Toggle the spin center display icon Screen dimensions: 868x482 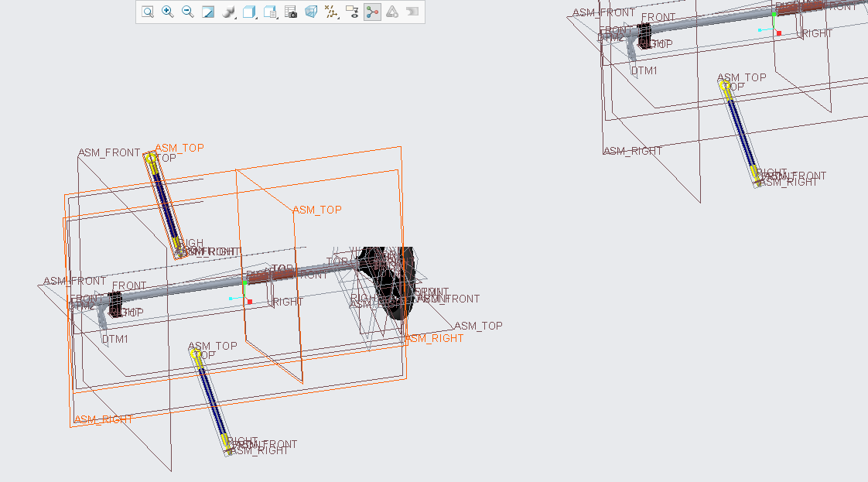pos(371,12)
